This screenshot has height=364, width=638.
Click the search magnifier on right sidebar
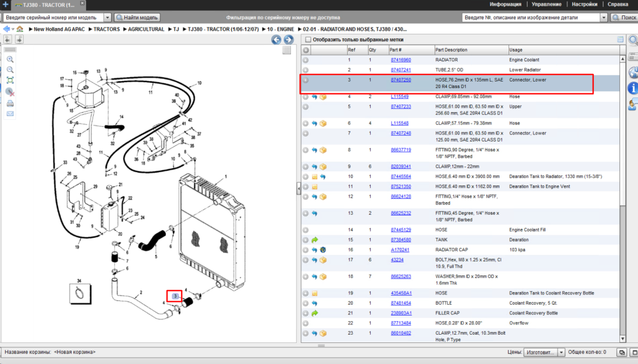(633, 40)
